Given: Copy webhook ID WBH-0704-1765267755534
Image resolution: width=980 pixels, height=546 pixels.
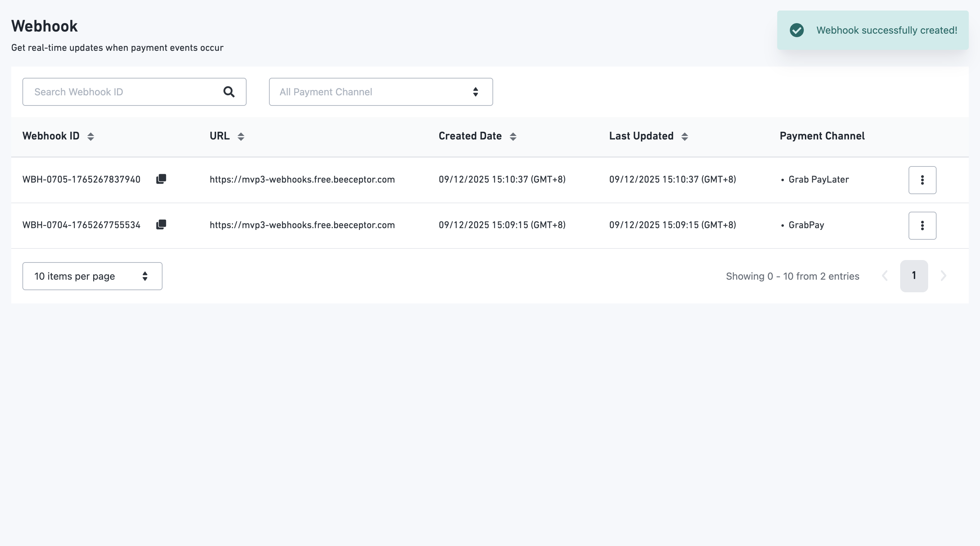Looking at the screenshot, I should point(161,225).
